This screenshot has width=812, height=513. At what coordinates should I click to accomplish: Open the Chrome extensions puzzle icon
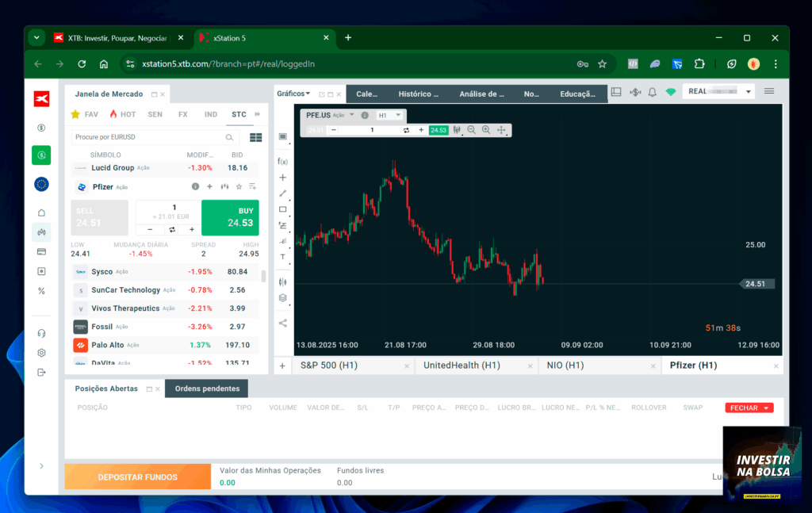point(699,63)
